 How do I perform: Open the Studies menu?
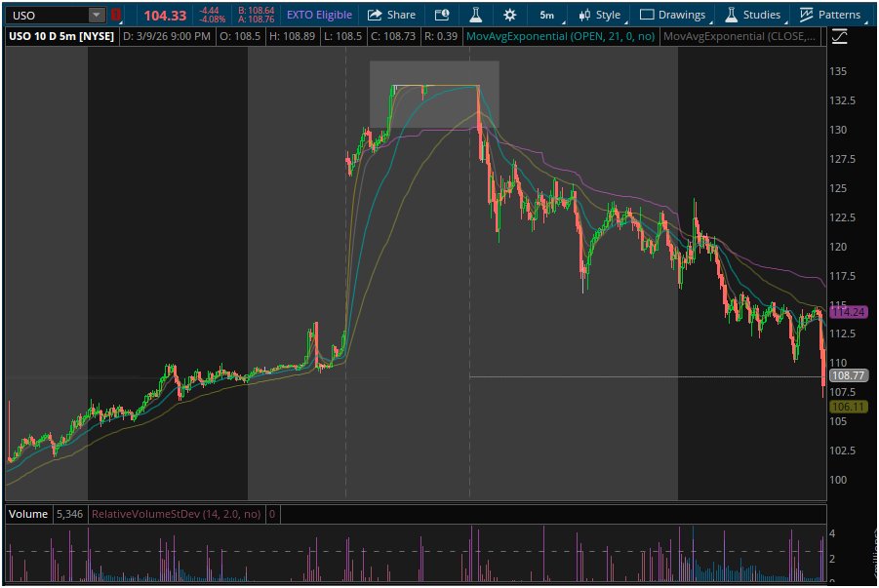click(x=753, y=16)
